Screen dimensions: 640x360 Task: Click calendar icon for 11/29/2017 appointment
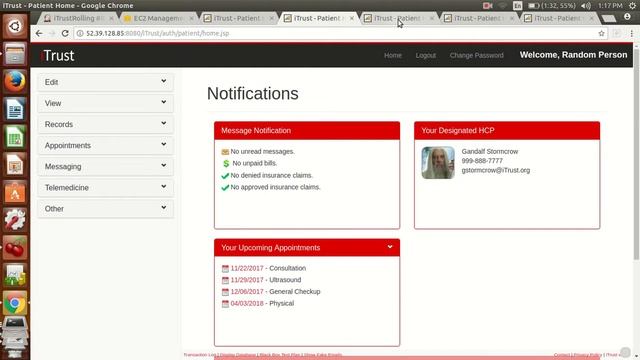click(225, 280)
